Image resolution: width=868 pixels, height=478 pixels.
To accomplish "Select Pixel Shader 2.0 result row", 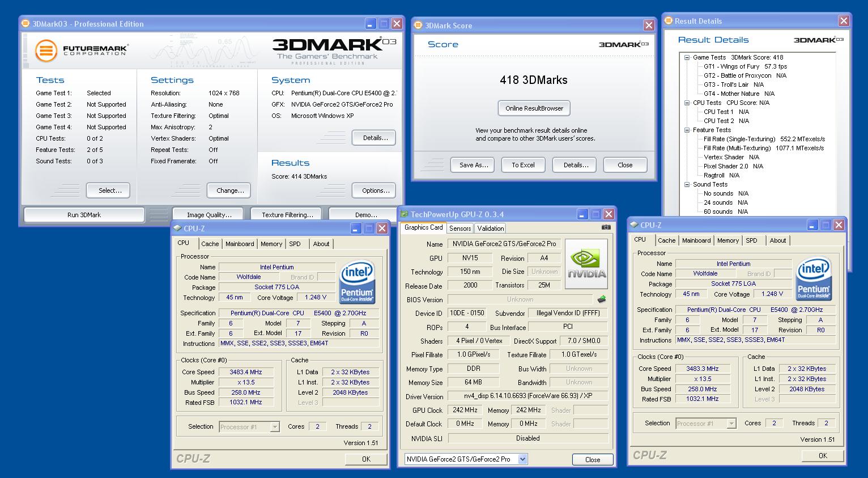I will 733,166.
